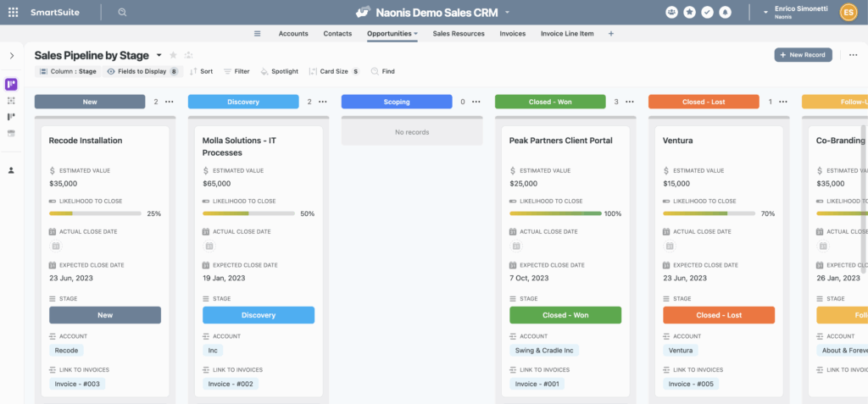Star the Sales Pipeline by Stage view
This screenshot has height=404, width=868.
[x=173, y=55]
